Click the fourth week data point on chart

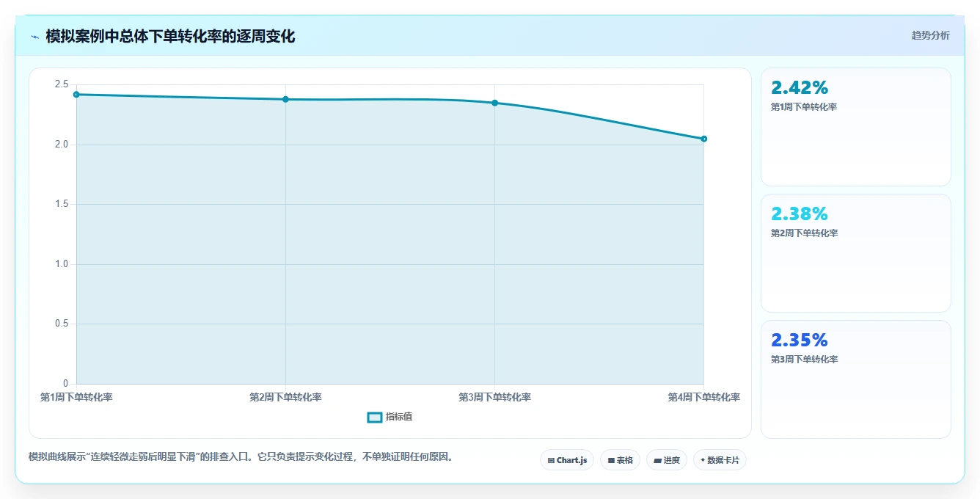tap(703, 139)
